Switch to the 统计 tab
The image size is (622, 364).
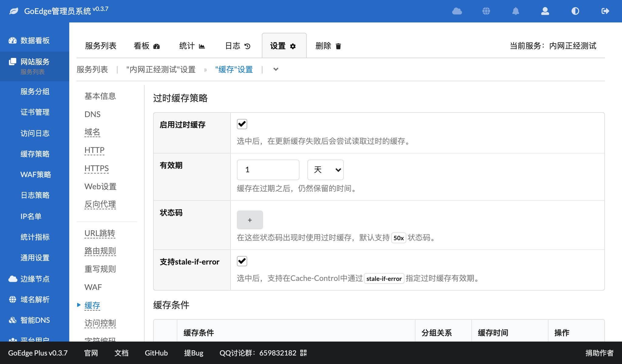pyautogui.click(x=192, y=46)
